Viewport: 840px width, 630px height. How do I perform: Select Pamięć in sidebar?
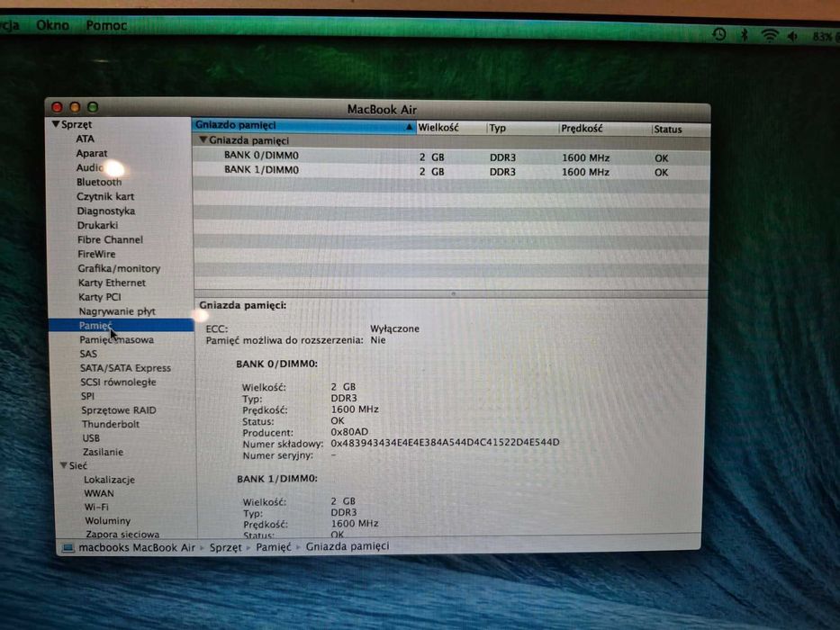(121, 325)
